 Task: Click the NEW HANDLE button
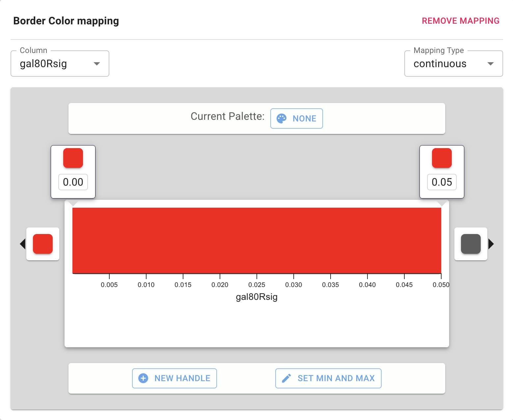pyautogui.click(x=174, y=378)
